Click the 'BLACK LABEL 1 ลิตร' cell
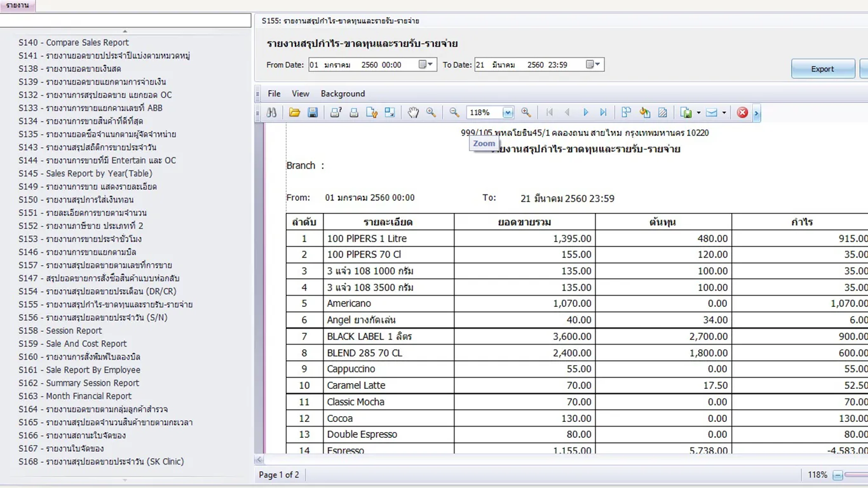 (388, 336)
